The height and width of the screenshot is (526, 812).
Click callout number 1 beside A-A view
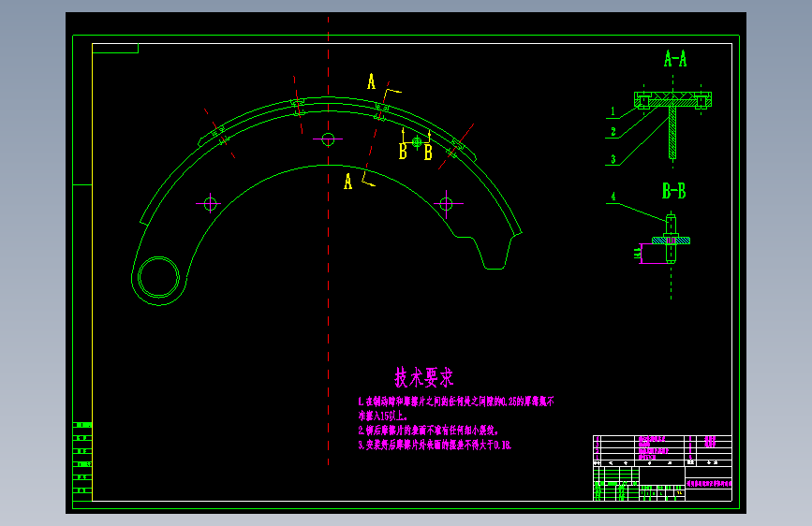click(613, 111)
